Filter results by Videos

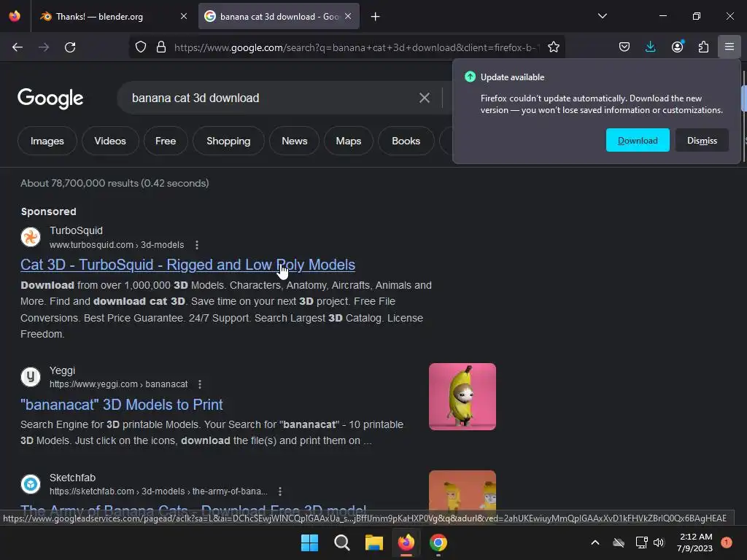[x=110, y=141]
